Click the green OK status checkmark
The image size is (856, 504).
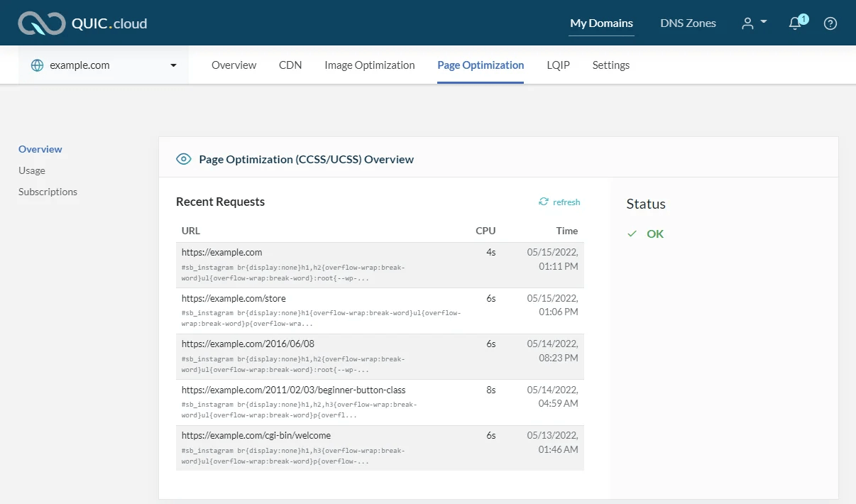pos(632,233)
